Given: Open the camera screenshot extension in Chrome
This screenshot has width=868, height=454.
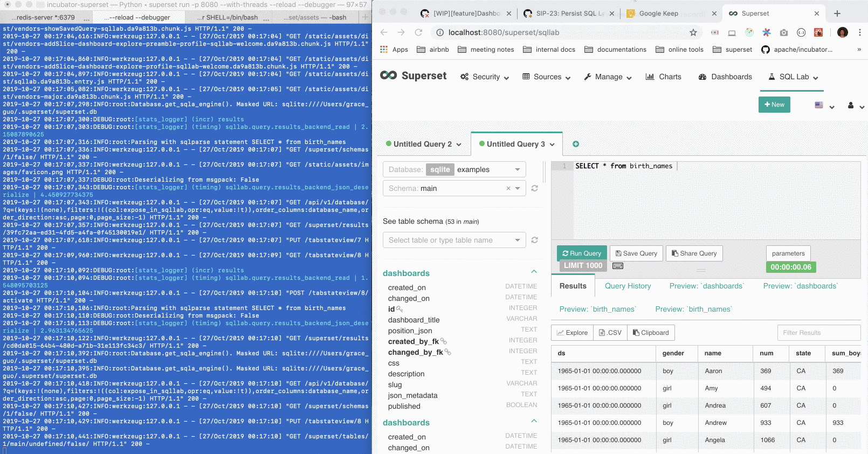Looking at the screenshot, I should (x=784, y=32).
